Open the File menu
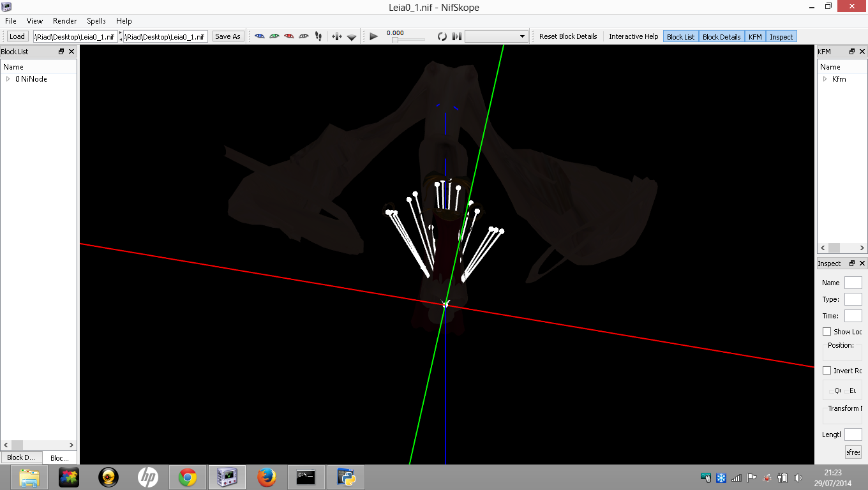The image size is (868, 490). click(11, 21)
